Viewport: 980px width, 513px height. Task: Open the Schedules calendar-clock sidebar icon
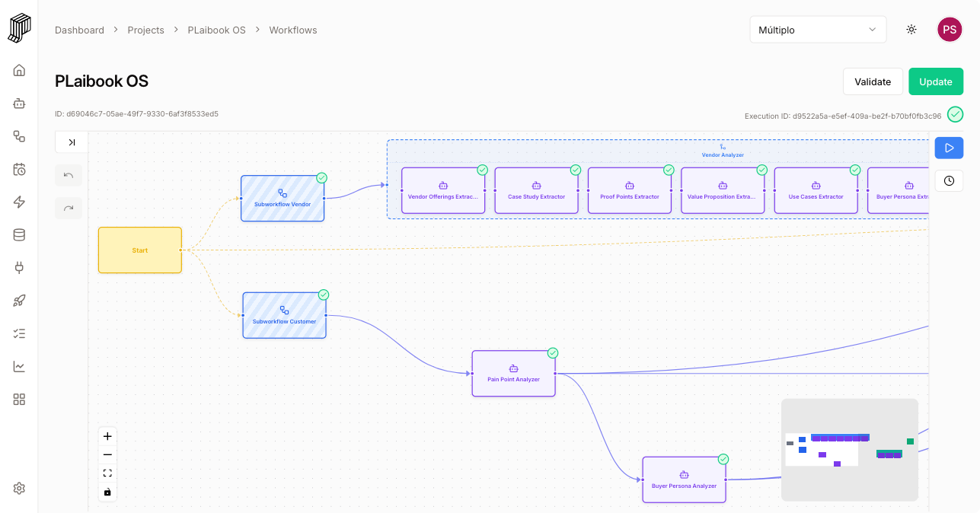click(x=19, y=169)
